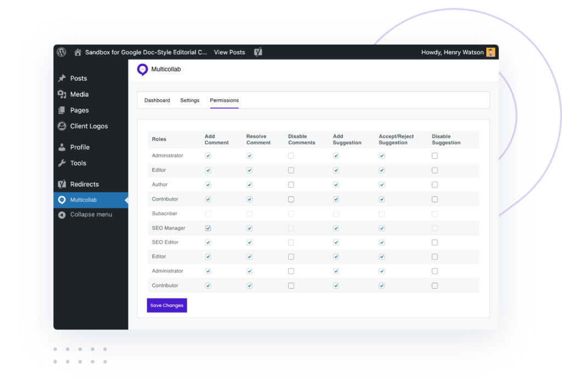The height and width of the screenshot is (392, 562).
Task: Click the Multicollab speech-bubble icon in sidebar
Action: (62, 200)
